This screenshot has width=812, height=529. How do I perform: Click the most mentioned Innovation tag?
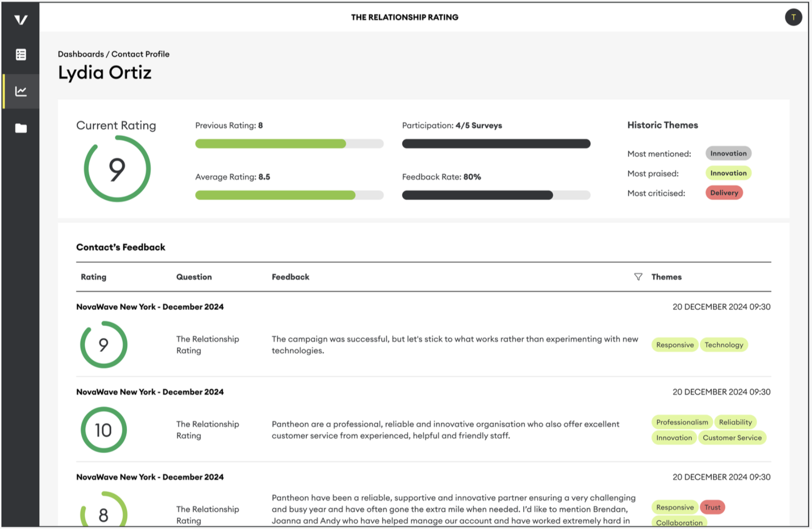coord(728,153)
